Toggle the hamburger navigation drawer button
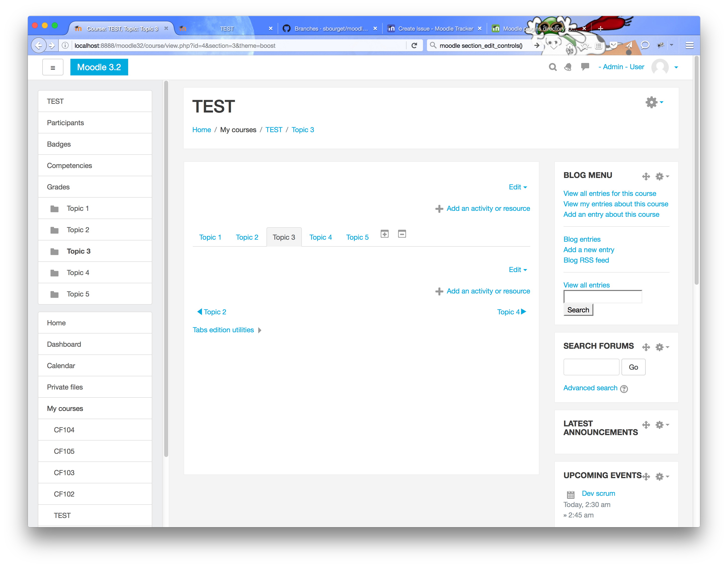Image resolution: width=728 pixels, height=567 pixels. click(x=53, y=67)
